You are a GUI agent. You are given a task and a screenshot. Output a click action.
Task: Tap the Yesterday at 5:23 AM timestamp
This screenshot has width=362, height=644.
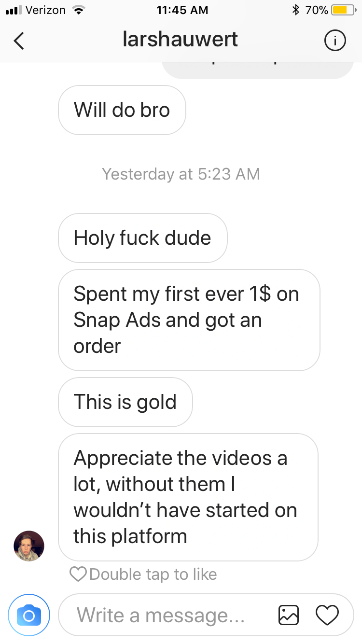coord(181,174)
